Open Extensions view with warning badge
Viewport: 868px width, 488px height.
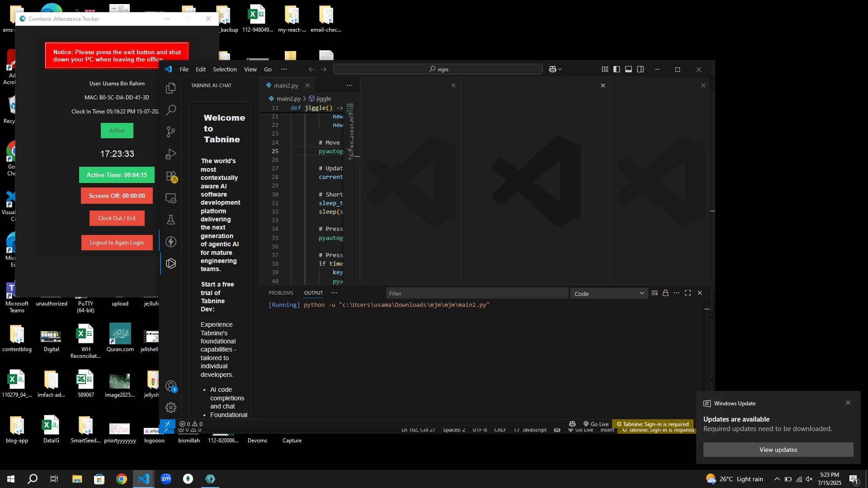[171, 176]
